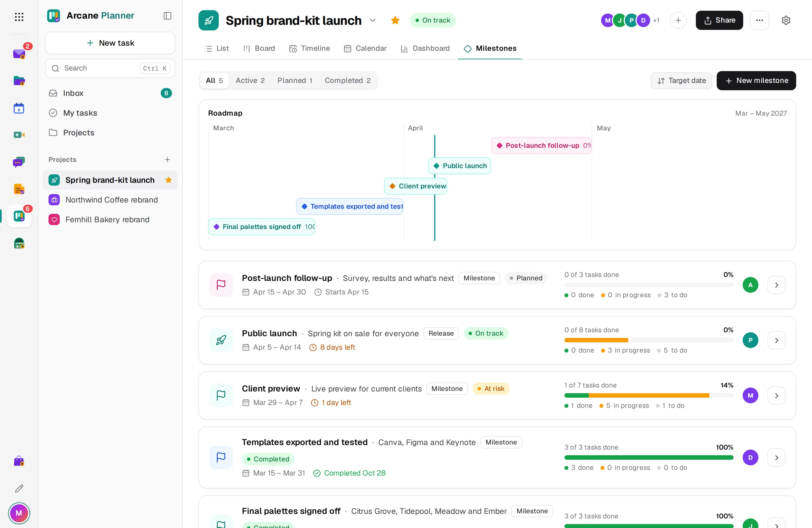This screenshot has width=812, height=528.
Task: Click the Search input field
Action: pos(110,68)
